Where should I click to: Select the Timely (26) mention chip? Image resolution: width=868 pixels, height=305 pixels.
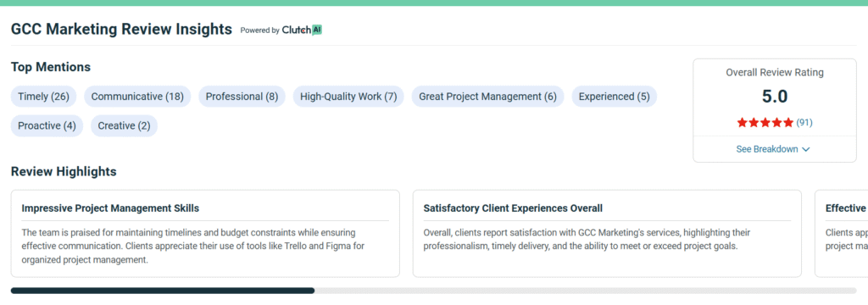pyautogui.click(x=44, y=97)
